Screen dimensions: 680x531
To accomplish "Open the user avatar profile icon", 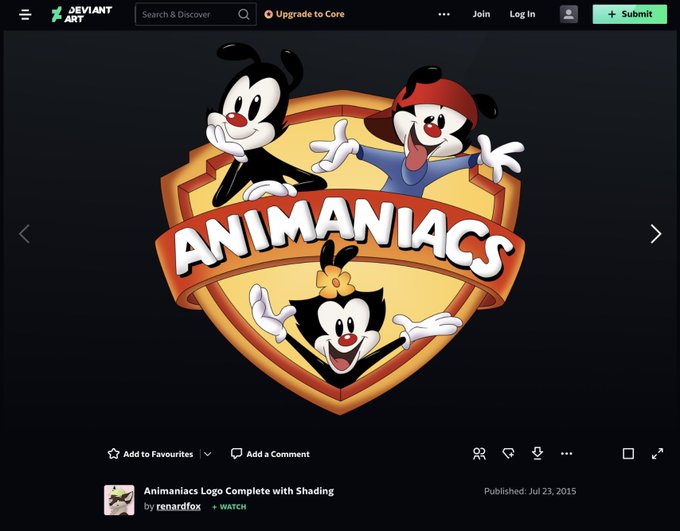I will tap(569, 14).
